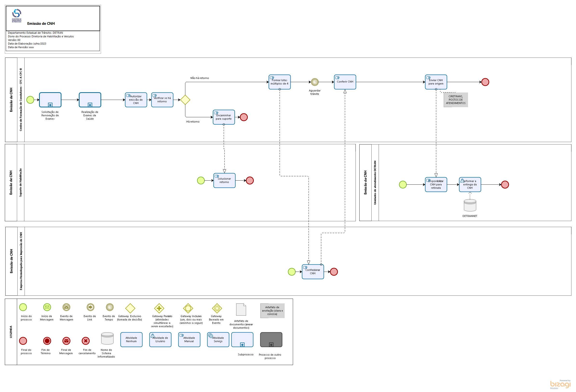Click the legend's 'Fim de cancelamento' icon

(x=86, y=341)
